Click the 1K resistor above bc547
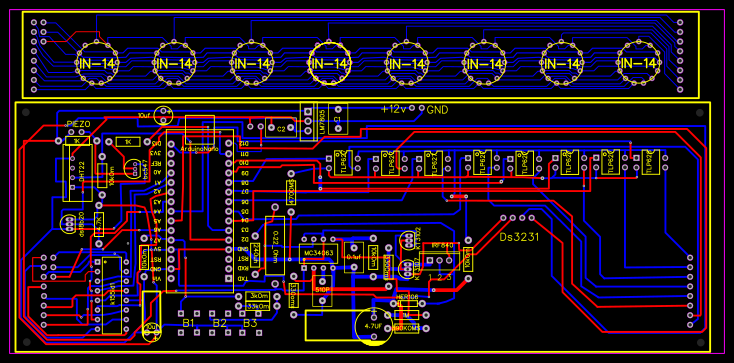 [x=128, y=141]
